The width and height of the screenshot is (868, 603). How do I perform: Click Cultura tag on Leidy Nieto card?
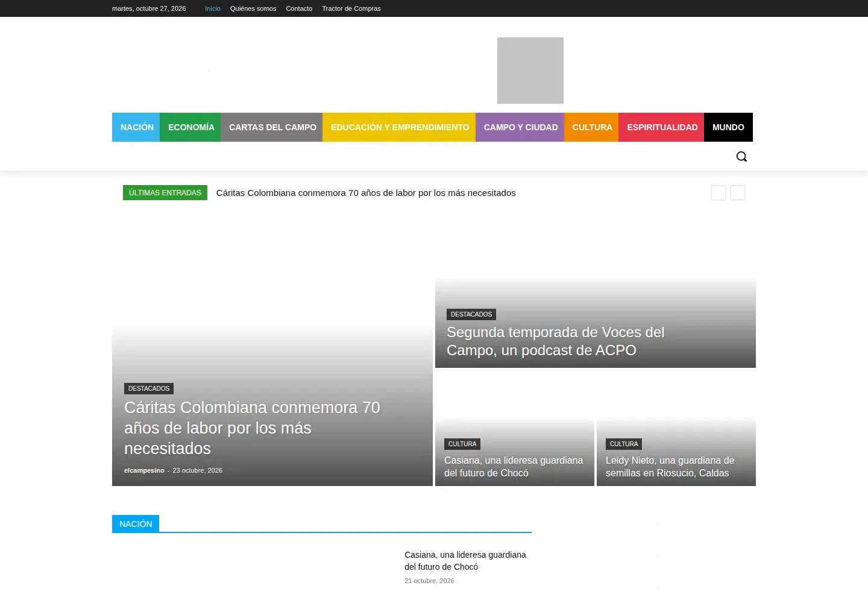[624, 444]
